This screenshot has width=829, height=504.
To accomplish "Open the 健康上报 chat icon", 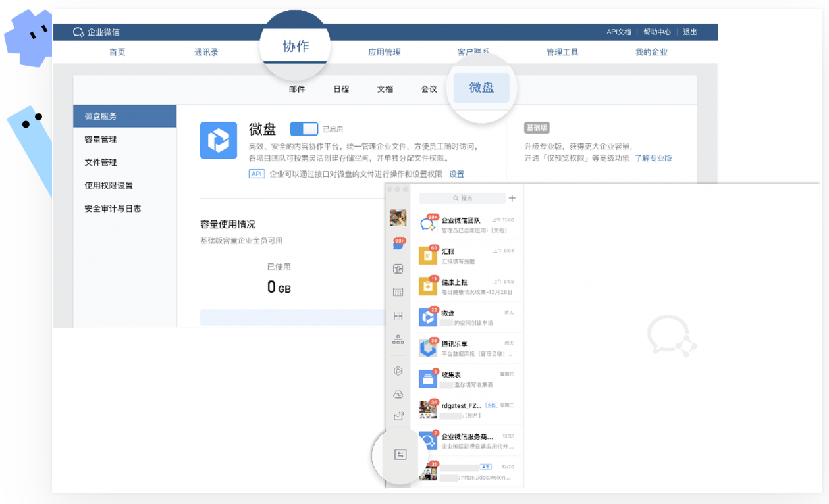I will [428, 286].
